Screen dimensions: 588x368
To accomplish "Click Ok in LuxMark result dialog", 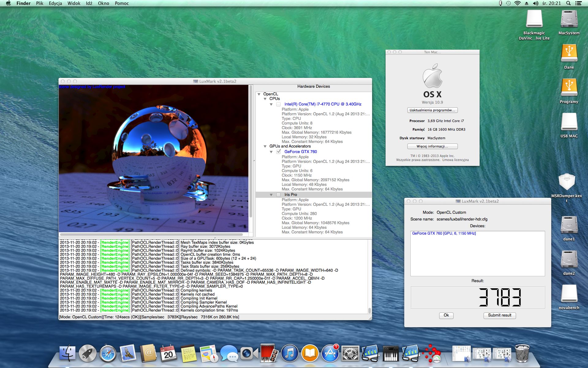I will [446, 315].
